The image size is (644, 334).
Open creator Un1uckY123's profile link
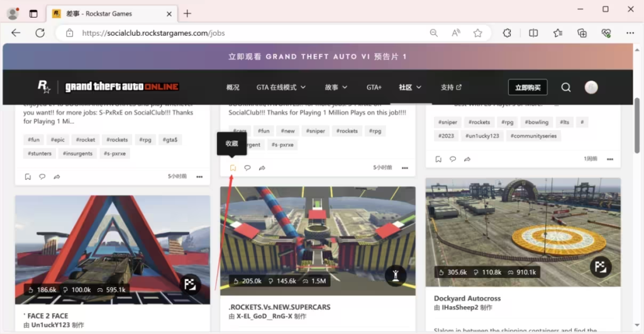tap(50, 325)
